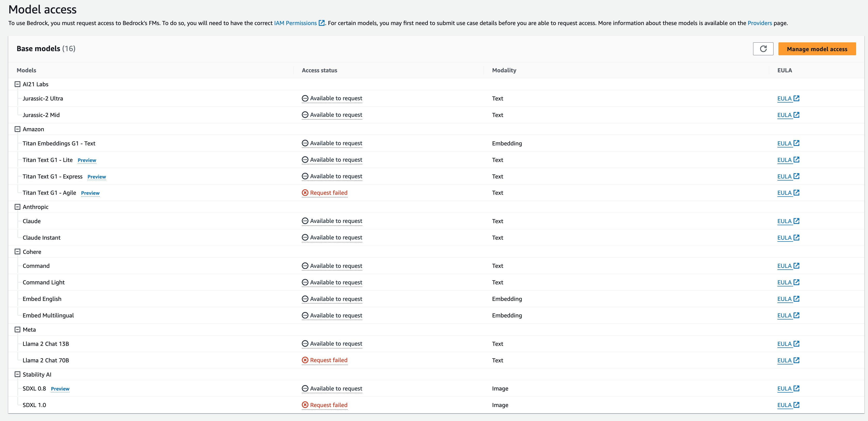Open EULA for Titan Text G1 - Express
This screenshot has width=868, height=421.
788,176
